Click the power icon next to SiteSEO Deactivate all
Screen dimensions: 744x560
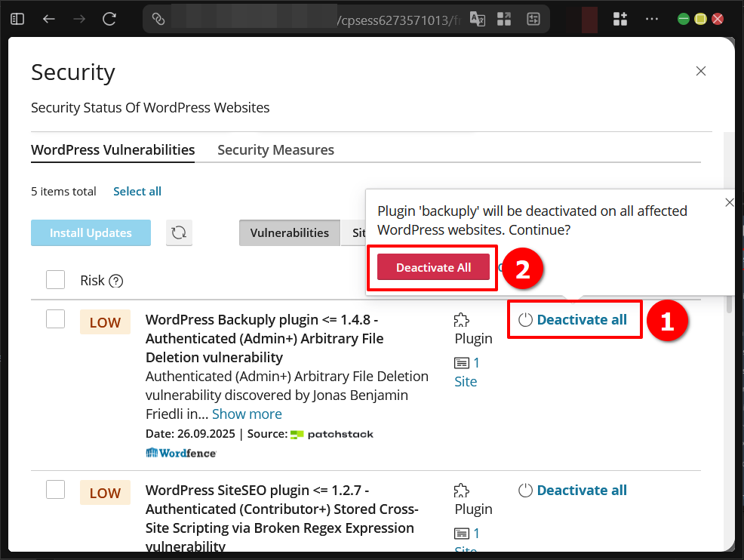525,490
